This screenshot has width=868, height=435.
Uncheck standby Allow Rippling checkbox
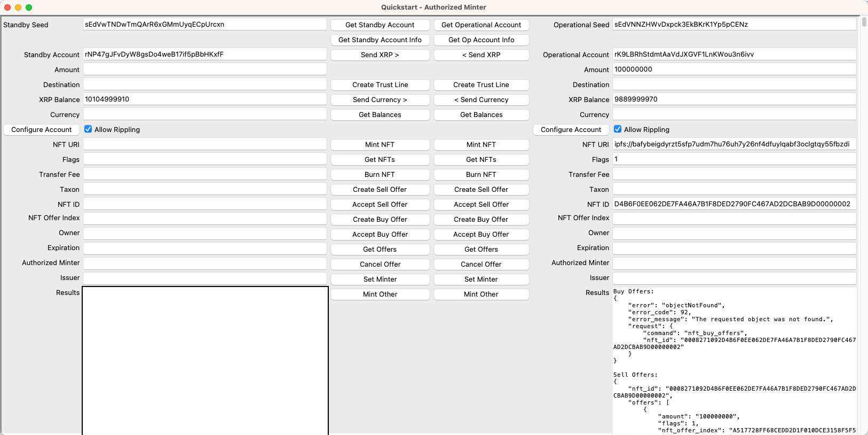88,129
